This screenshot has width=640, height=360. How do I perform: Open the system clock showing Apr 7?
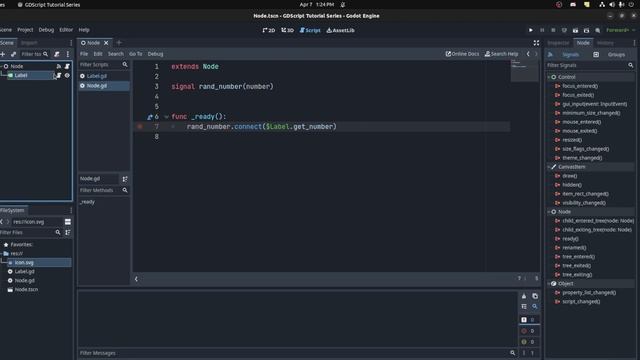click(x=317, y=4)
